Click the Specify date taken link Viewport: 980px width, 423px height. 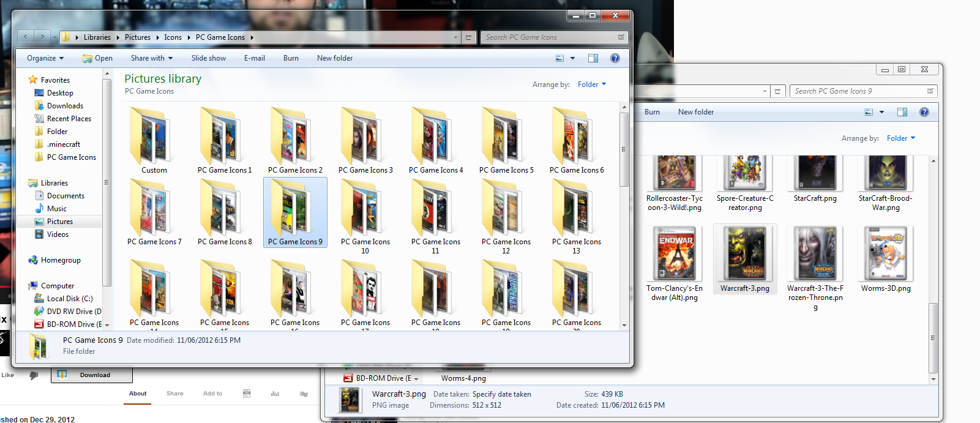502,394
